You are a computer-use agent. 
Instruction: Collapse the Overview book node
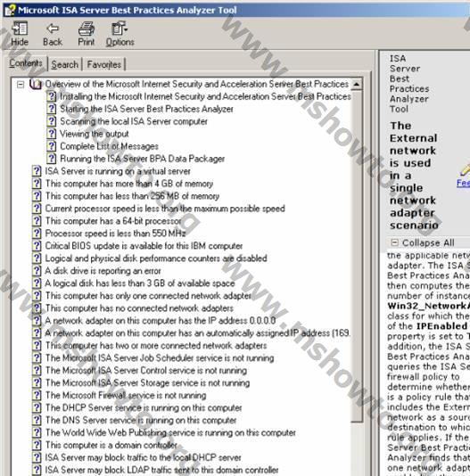[x=21, y=84]
